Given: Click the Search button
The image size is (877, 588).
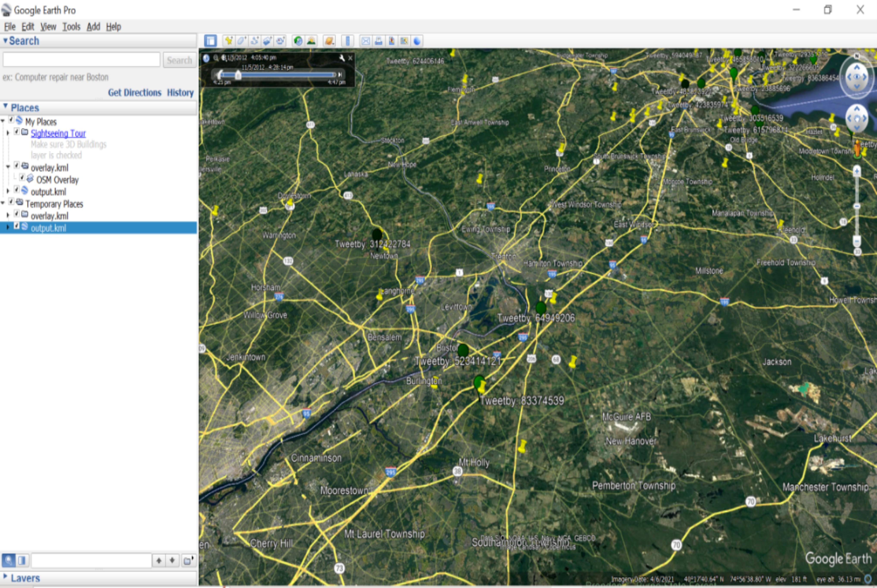Looking at the screenshot, I should coord(179,60).
